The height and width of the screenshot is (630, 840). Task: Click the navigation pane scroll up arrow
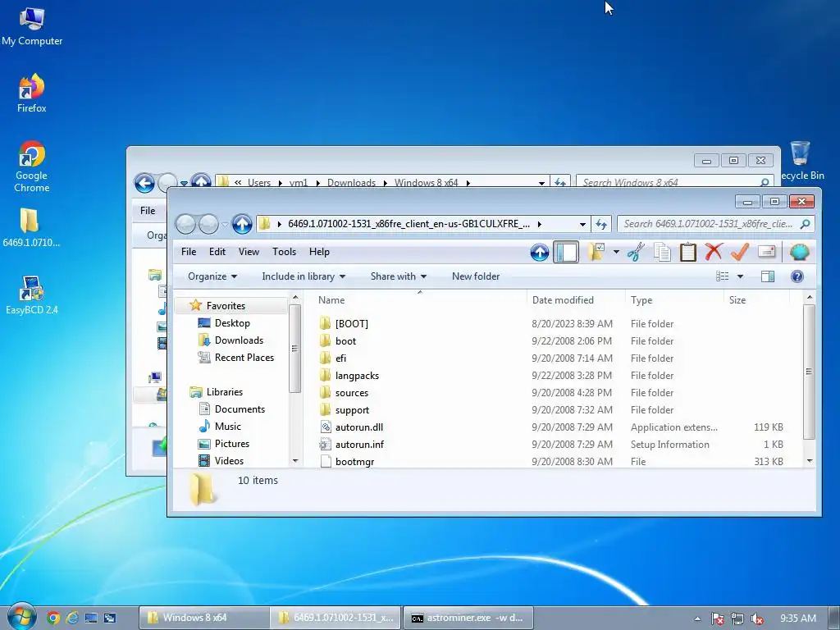295,298
